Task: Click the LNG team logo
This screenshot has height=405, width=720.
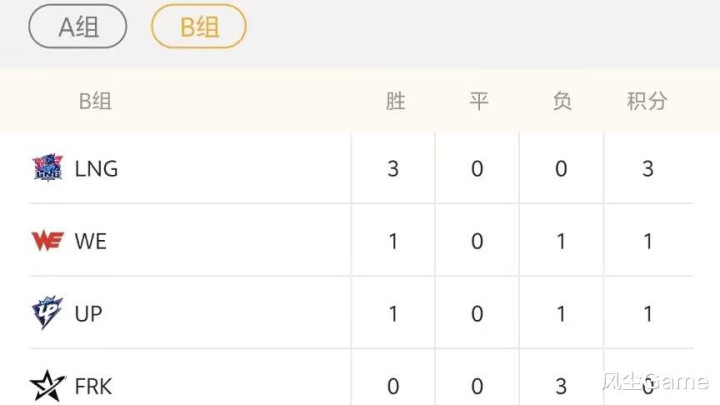Action: (47, 168)
